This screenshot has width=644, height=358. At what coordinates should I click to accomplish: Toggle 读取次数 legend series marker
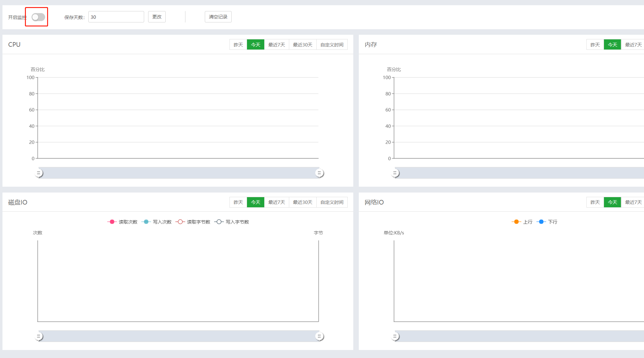pos(112,222)
